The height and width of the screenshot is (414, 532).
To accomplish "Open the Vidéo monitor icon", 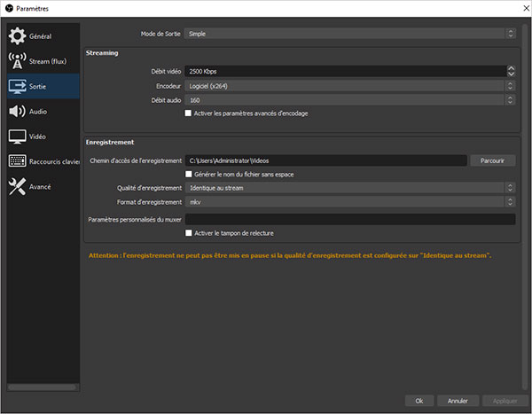I will [x=17, y=137].
